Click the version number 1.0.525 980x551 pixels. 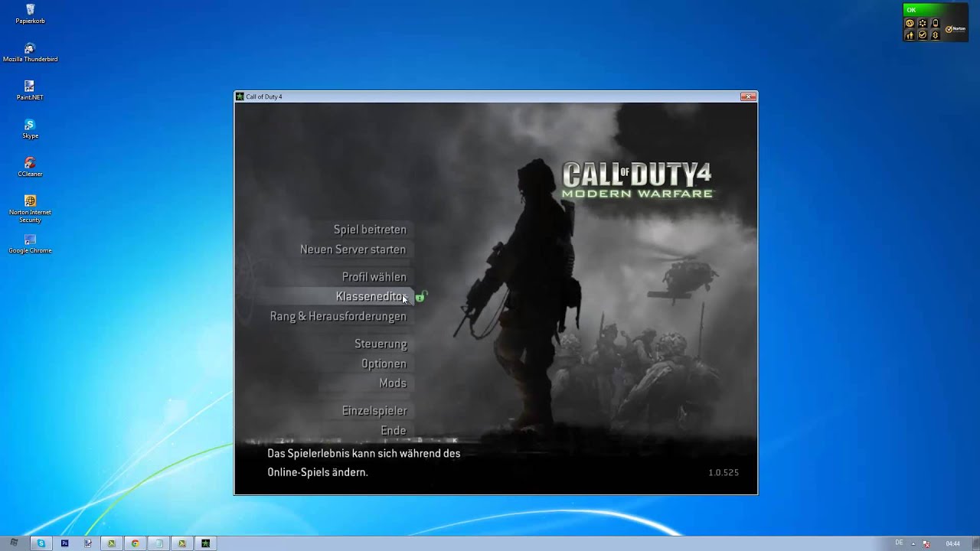724,472
